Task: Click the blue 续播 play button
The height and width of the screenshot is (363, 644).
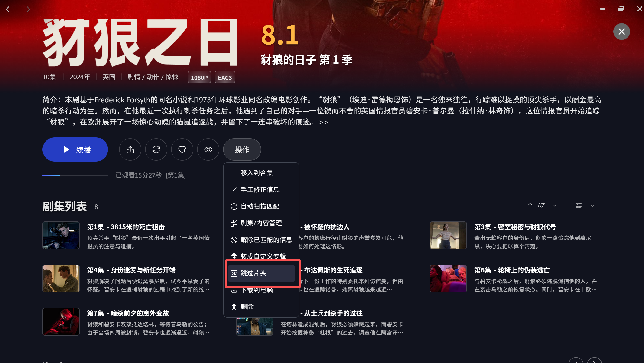Action: pyautogui.click(x=75, y=149)
